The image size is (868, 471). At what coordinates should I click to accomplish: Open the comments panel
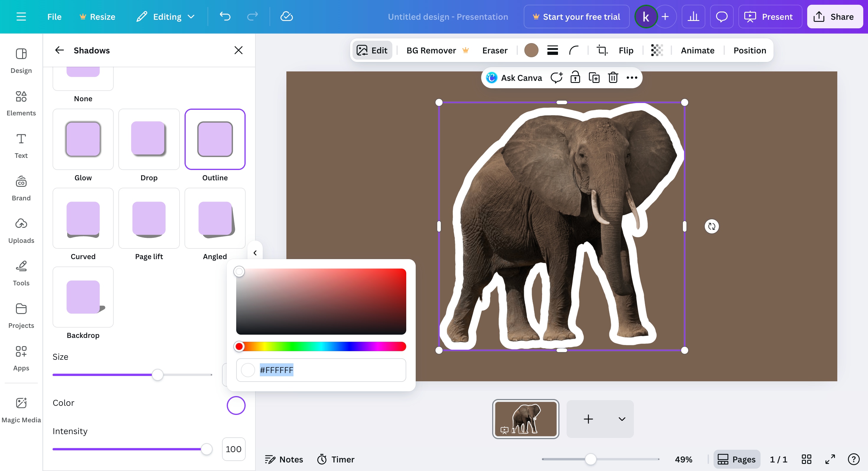pos(722,16)
